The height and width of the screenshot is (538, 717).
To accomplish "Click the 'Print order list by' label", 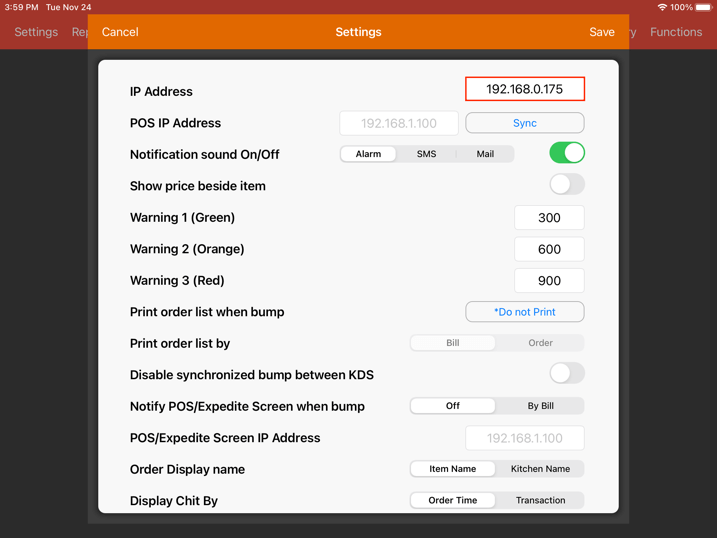I will 180,344.
